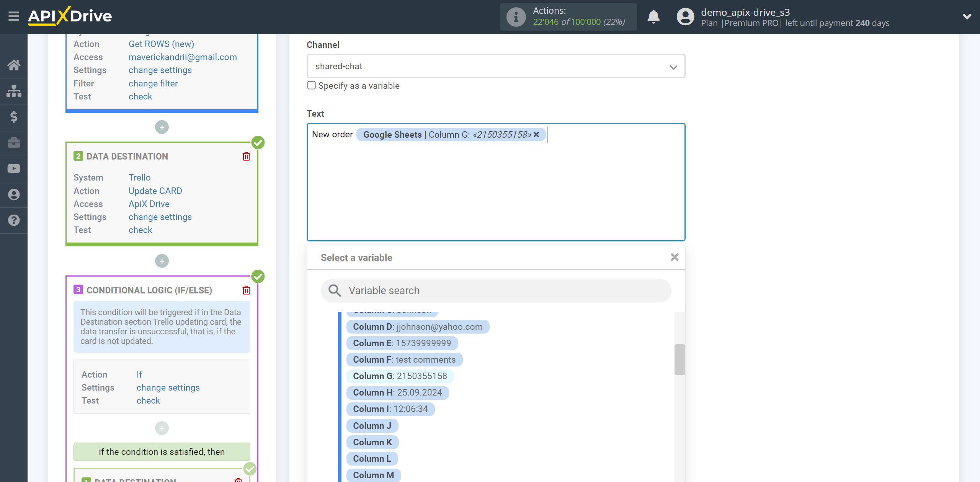
Task: Open maverickandrii@gmail.com access link
Action: pyautogui.click(x=183, y=57)
